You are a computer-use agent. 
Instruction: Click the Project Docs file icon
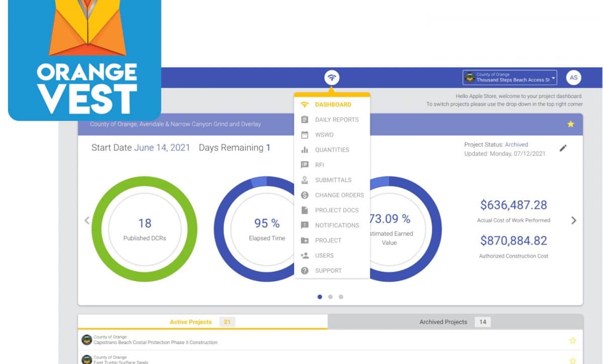305,210
